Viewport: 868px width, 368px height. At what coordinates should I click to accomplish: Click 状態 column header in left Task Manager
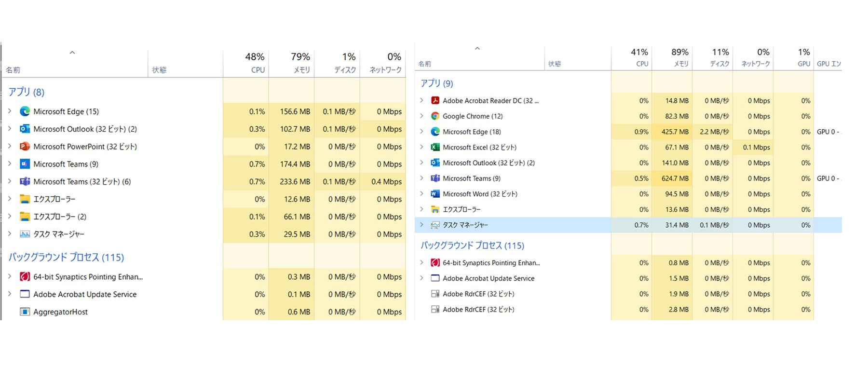pos(186,63)
